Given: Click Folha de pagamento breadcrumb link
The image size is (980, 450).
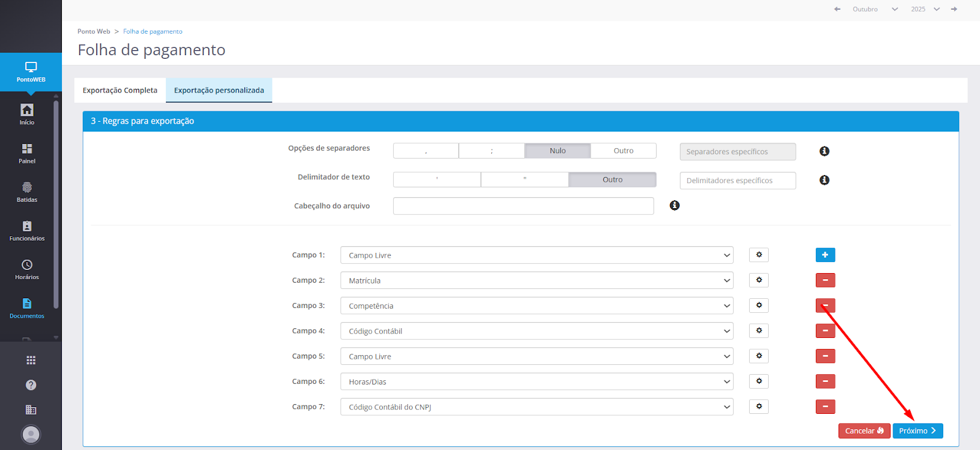Looking at the screenshot, I should point(153,31).
